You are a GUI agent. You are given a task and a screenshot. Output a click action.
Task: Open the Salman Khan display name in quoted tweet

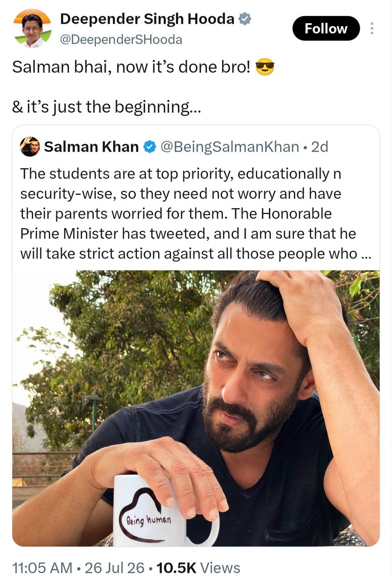92,146
